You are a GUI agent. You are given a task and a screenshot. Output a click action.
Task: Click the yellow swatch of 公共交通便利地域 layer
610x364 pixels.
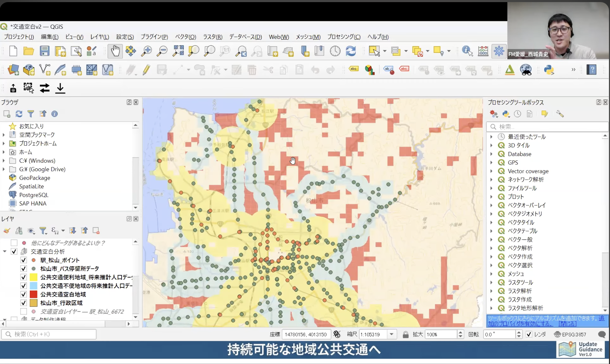pos(33,277)
